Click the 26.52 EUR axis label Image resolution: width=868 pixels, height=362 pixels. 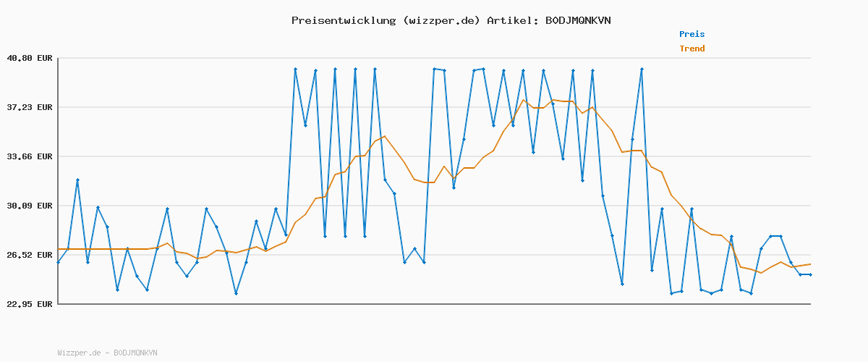point(29,255)
